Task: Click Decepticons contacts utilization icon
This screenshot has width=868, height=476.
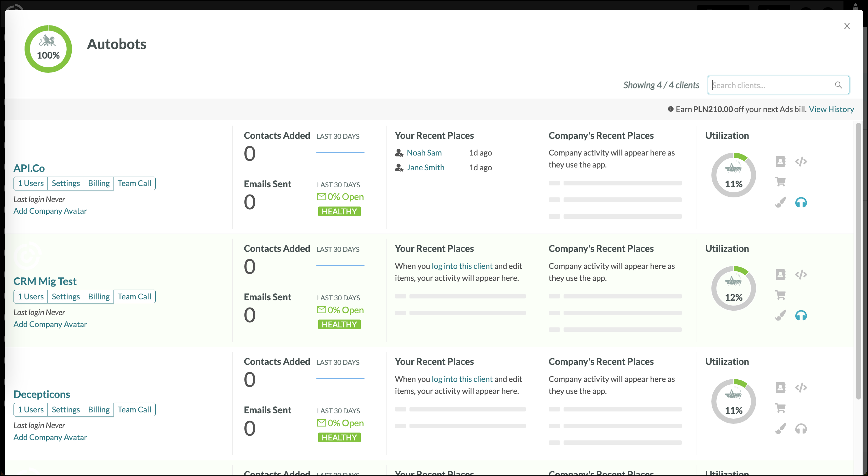Action: coord(780,388)
